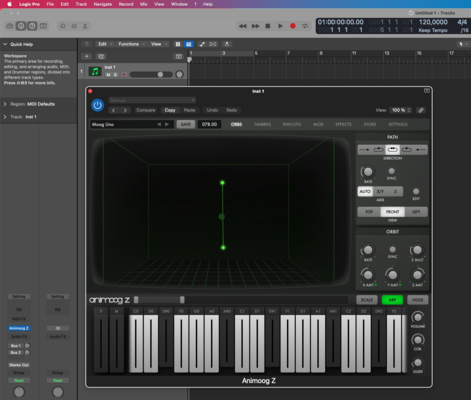Click next setting arrow in plugin header
This screenshot has width=471, height=400.
click(125, 110)
